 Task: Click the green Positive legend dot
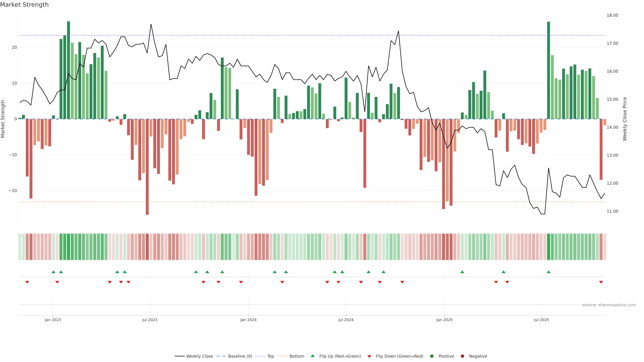432,356
